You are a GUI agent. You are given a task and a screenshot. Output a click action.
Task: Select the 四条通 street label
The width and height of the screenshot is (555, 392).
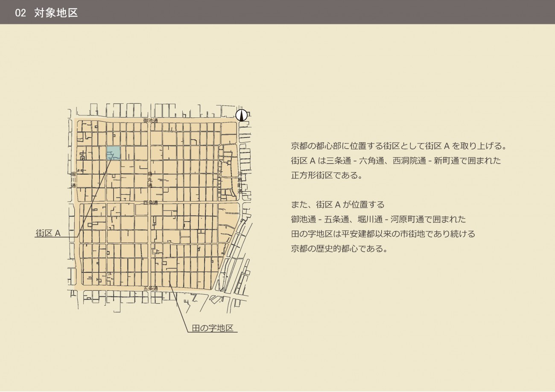coord(150,202)
